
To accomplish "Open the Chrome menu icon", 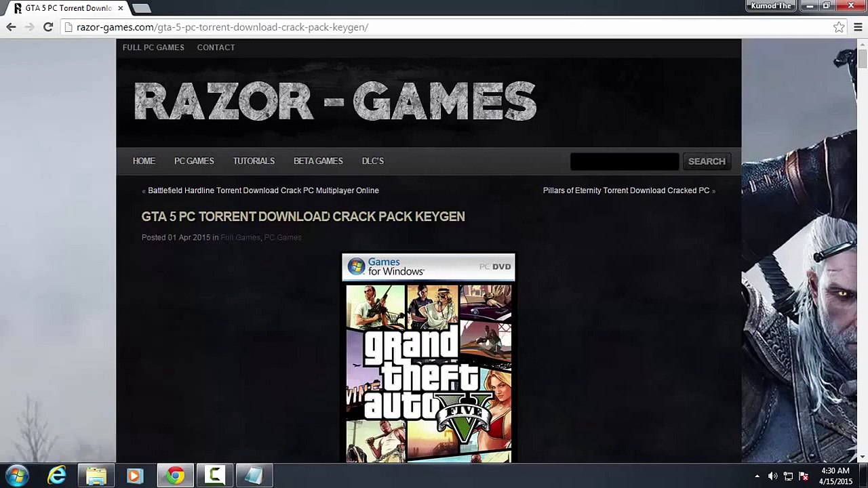I will coord(858,27).
